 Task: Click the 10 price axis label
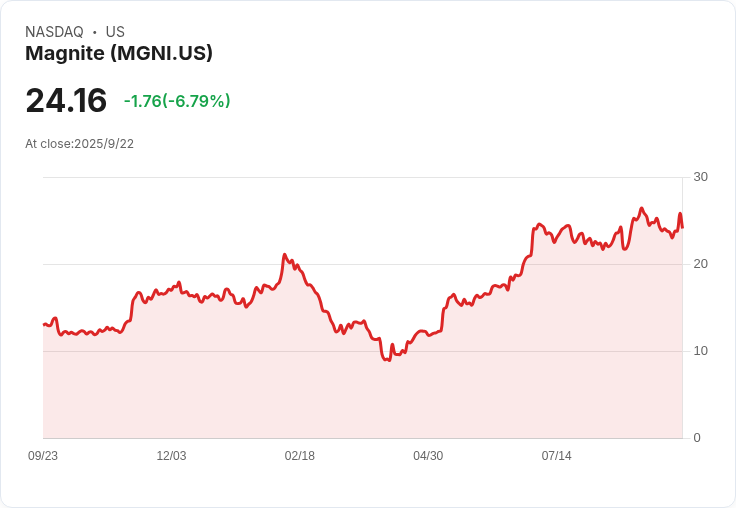[x=700, y=351]
